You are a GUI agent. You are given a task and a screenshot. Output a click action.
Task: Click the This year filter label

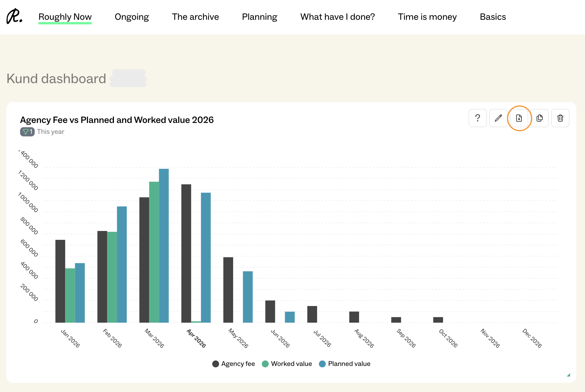coord(50,132)
